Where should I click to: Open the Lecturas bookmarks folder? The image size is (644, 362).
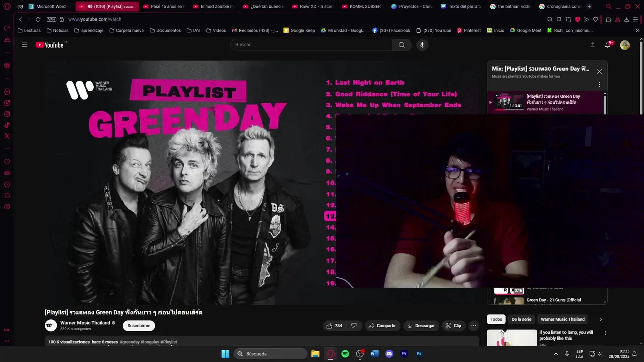click(x=29, y=30)
